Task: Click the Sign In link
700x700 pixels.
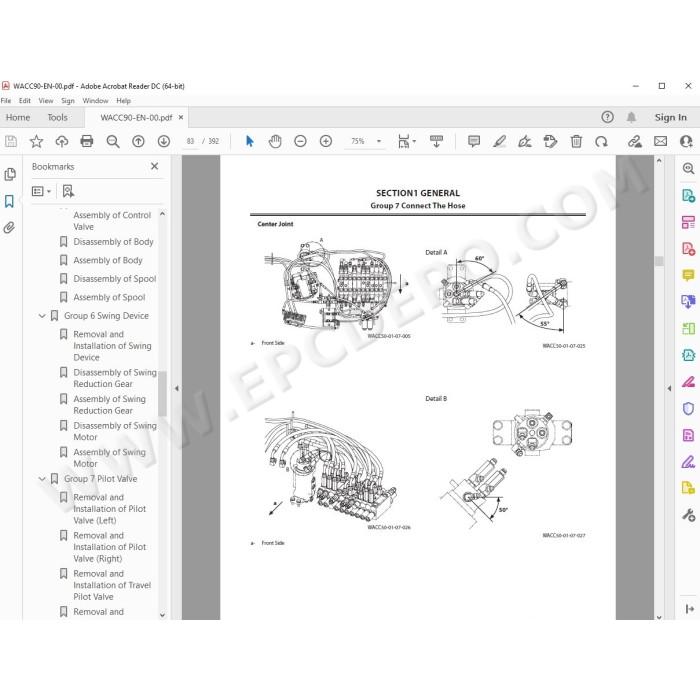Action: coord(671,117)
